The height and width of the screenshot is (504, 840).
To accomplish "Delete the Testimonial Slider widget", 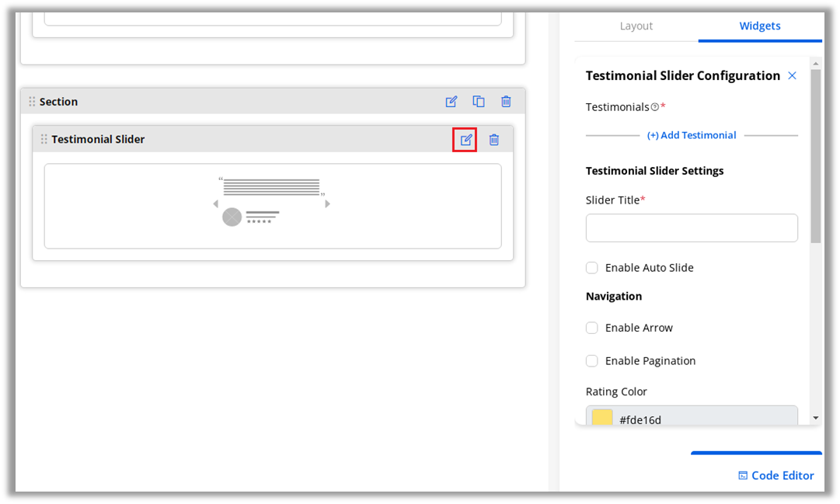I will pyautogui.click(x=493, y=140).
